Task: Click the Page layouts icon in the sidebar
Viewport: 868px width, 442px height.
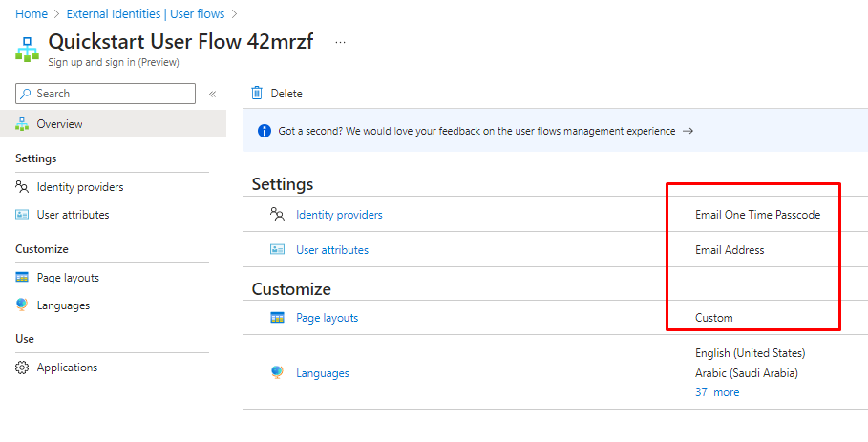Action: pos(22,278)
